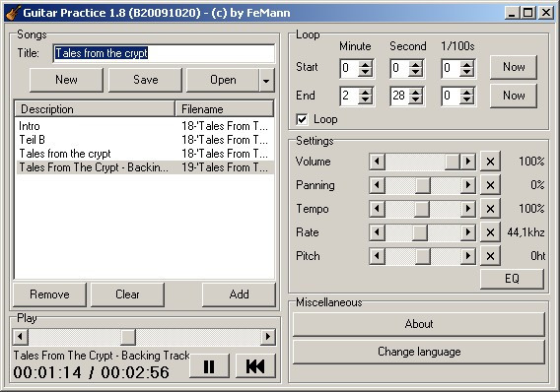This screenshot has width=560, height=392.
Task: Click the End Minute value field
Action: [x=349, y=96]
